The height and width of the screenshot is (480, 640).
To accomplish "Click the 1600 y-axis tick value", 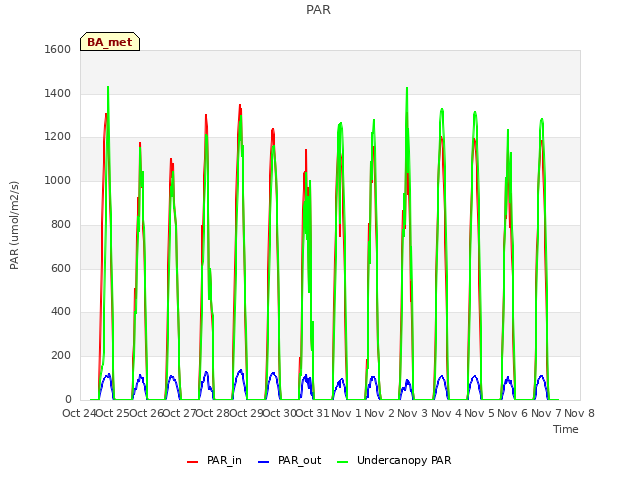I will (58, 49).
